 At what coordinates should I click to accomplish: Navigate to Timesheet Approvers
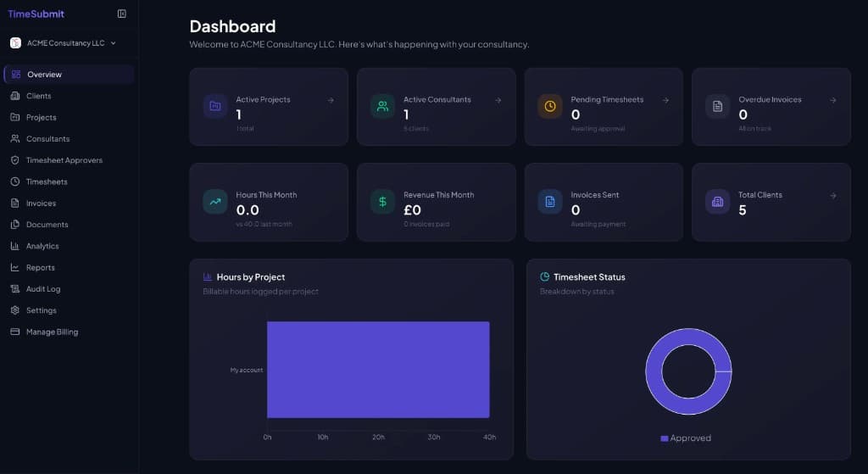[x=69, y=160]
